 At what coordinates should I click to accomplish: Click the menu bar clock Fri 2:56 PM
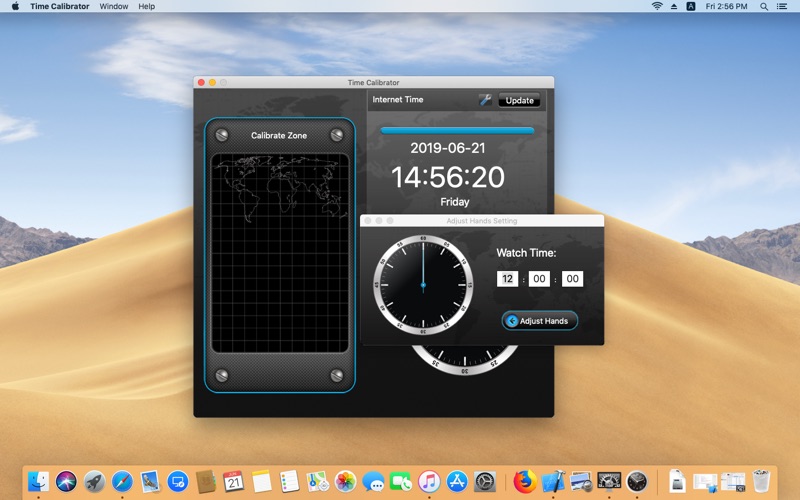tap(726, 6)
